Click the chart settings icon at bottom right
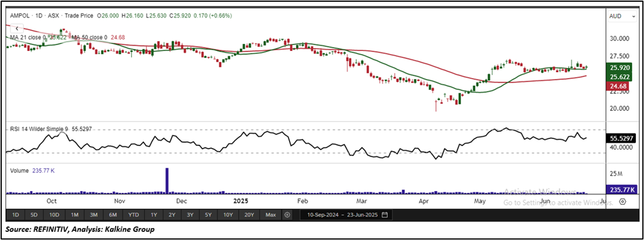The height and width of the screenshot is (240, 644). [x=623, y=201]
